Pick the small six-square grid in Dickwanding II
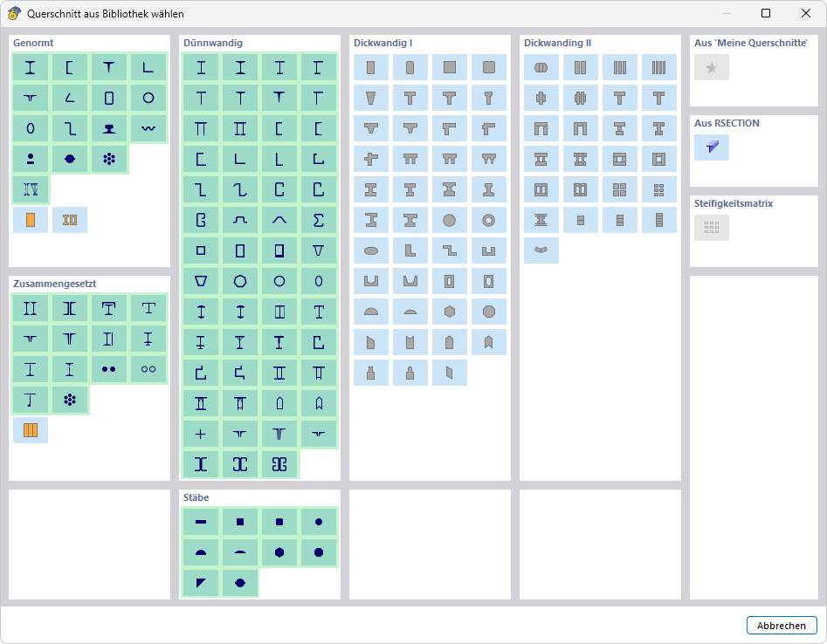Image resolution: width=827 pixels, height=644 pixels. point(658,189)
